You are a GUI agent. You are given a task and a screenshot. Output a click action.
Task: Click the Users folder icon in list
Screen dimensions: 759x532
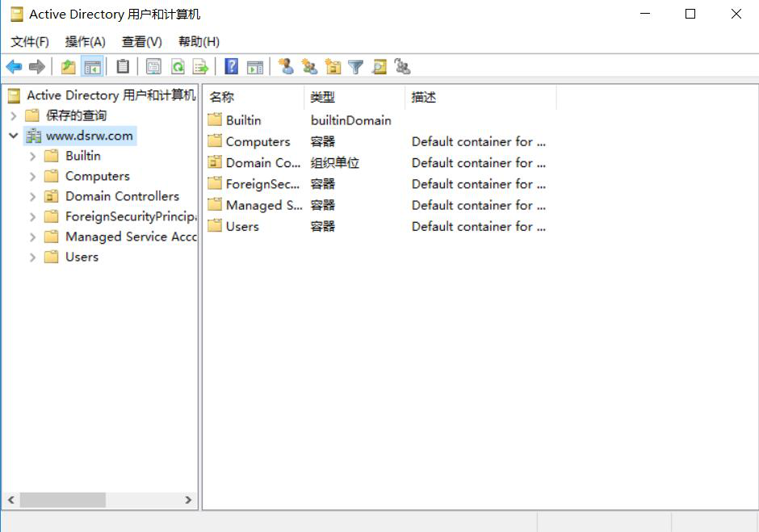tap(215, 226)
